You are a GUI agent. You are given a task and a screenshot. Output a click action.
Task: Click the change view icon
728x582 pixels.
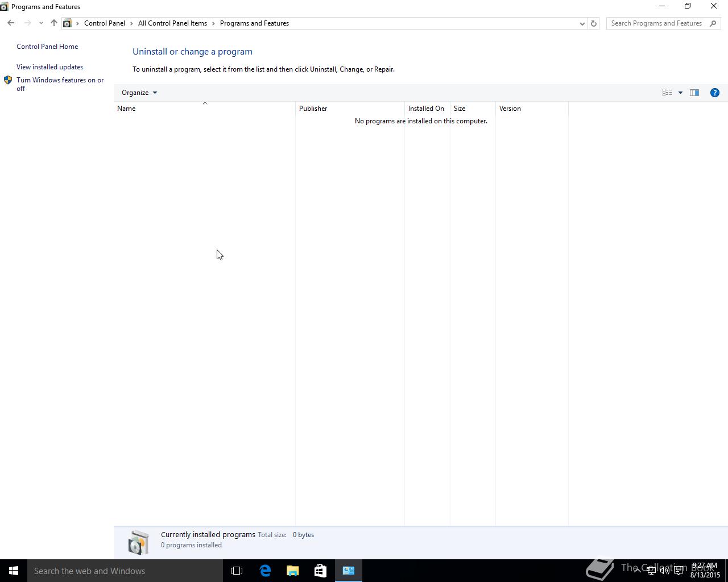pos(667,93)
